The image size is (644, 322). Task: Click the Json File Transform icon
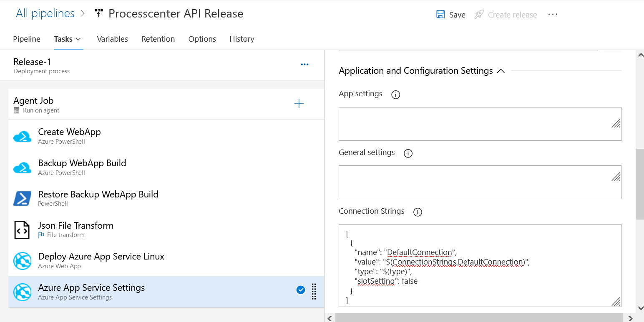coord(22,230)
